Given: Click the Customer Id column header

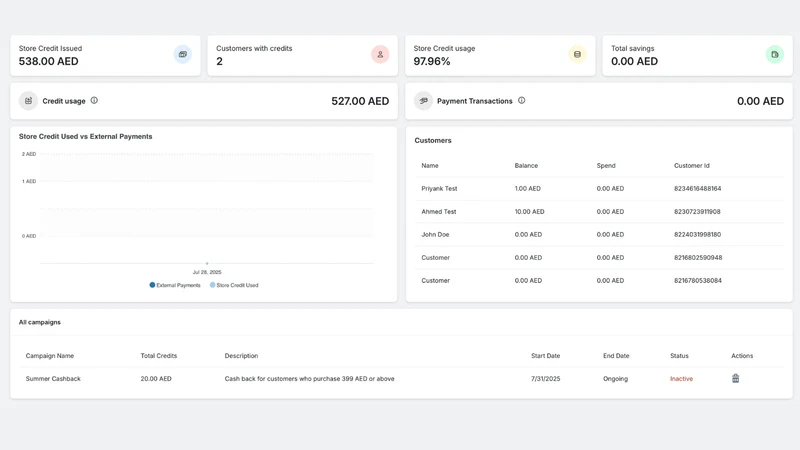Looking at the screenshot, I should pyautogui.click(x=692, y=165).
